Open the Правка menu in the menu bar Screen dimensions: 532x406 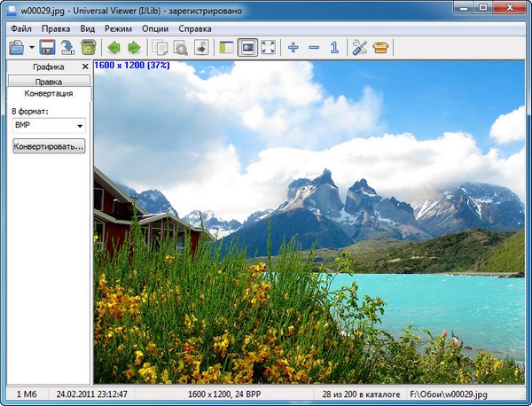(56, 29)
